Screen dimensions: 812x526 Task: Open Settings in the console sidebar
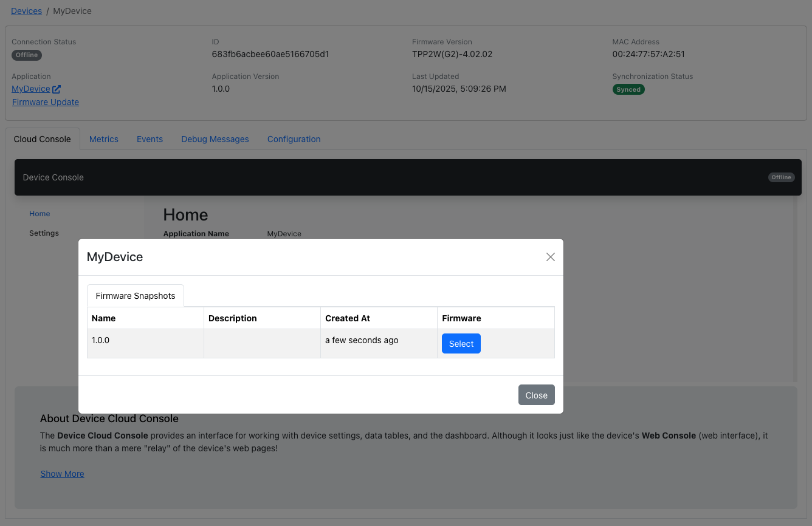point(44,233)
